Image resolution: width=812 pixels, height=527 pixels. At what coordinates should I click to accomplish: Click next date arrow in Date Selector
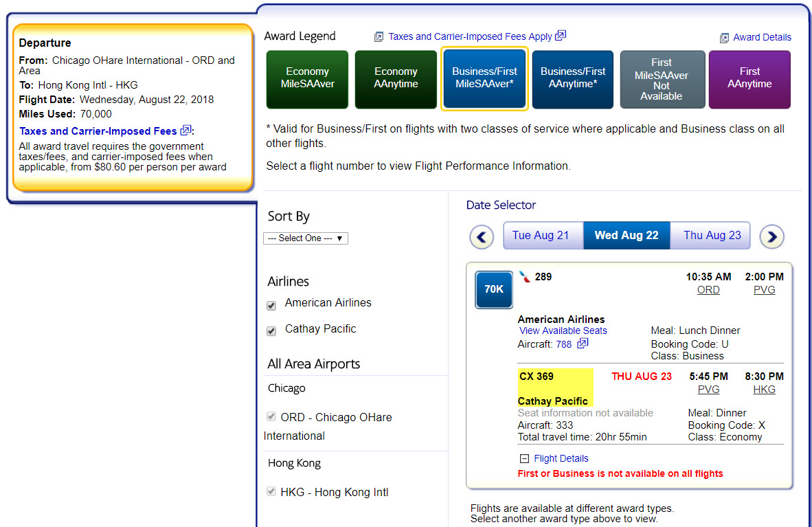[x=771, y=237]
